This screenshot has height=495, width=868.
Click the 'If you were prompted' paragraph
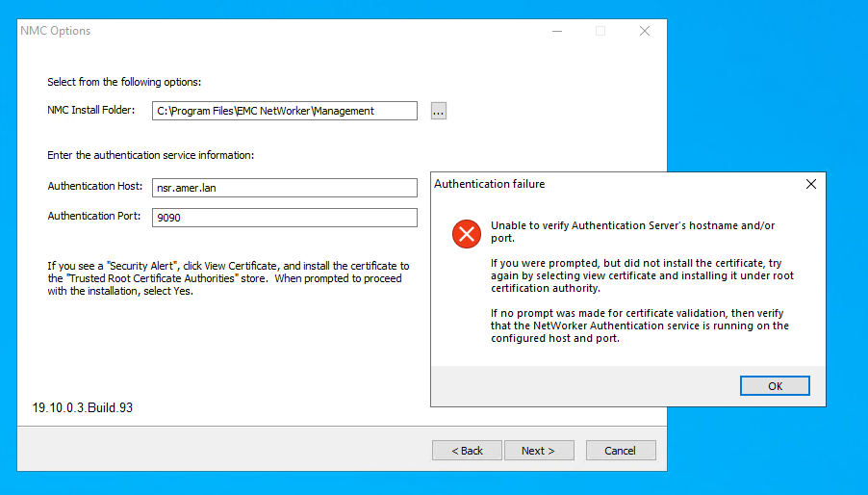[x=642, y=275]
